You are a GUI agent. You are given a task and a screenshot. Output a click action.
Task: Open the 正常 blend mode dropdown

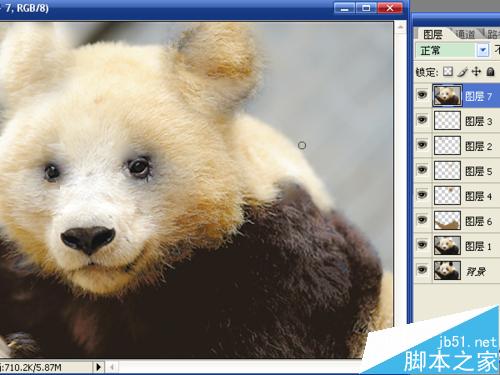pos(483,50)
